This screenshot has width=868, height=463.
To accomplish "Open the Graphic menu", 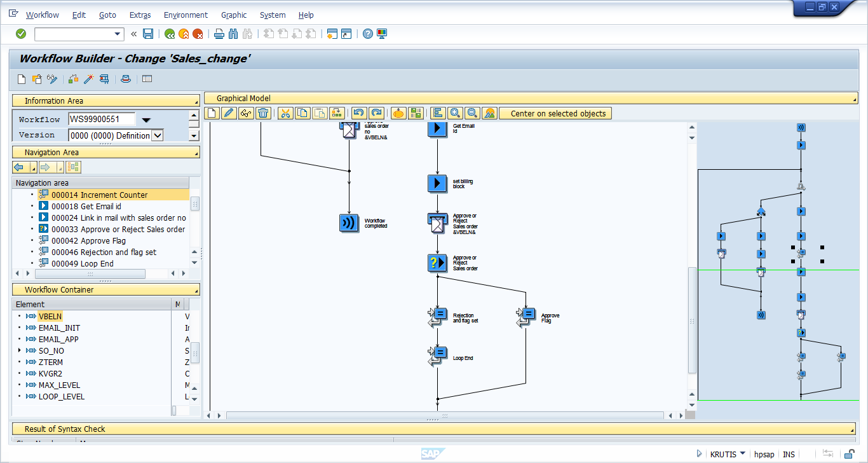I will (233, 15).
